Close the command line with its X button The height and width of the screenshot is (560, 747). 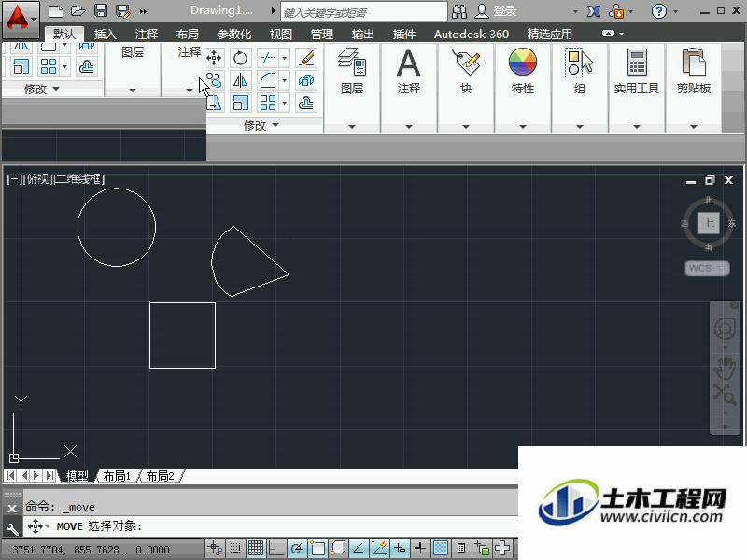point(12,508)
